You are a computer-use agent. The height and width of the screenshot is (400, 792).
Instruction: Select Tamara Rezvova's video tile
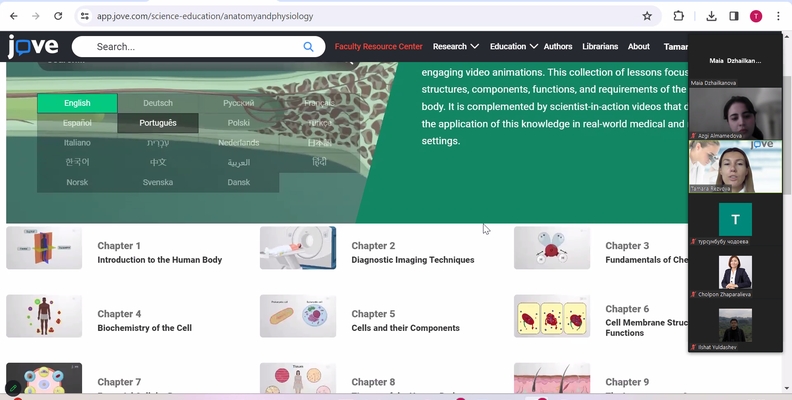coord(735,166)
